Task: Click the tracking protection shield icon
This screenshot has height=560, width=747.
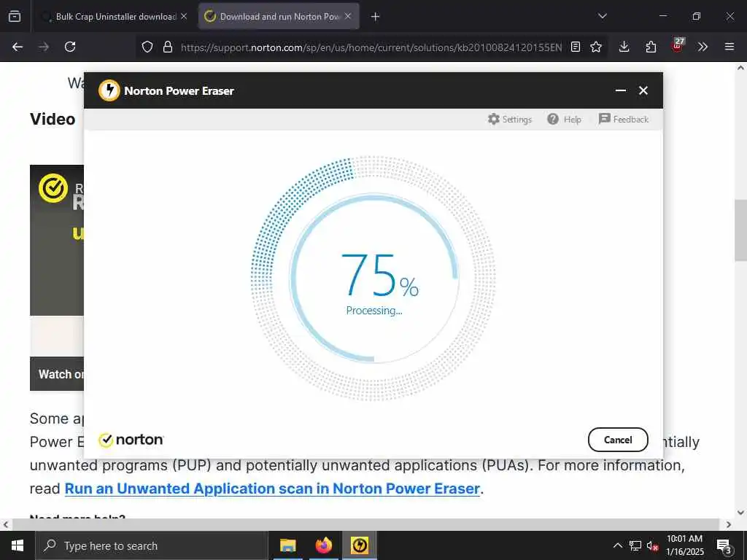Action: (147, 47)
